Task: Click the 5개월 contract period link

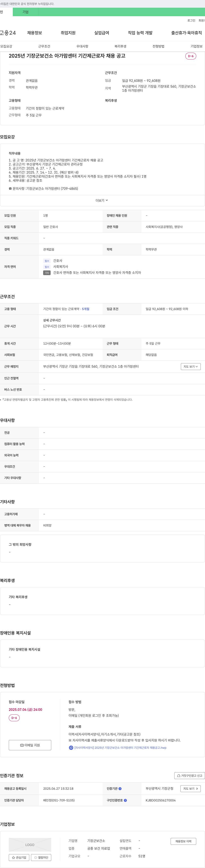Action: [86, 309]
